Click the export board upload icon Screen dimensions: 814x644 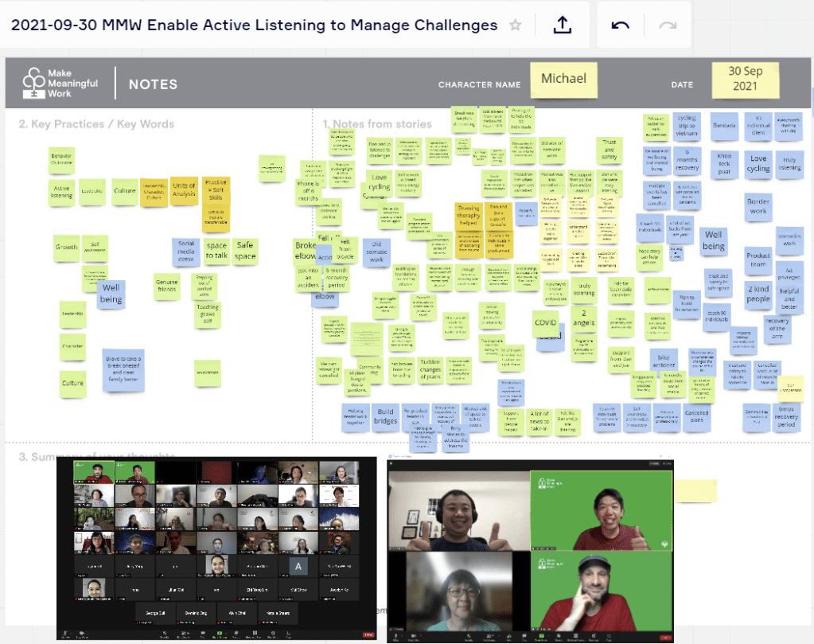pyautogui.click(x=563, y=25)
